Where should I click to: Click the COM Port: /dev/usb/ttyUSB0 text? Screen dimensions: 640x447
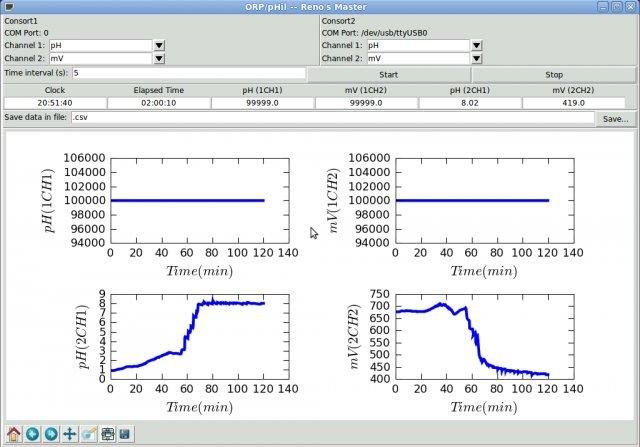tap(374, 33)
